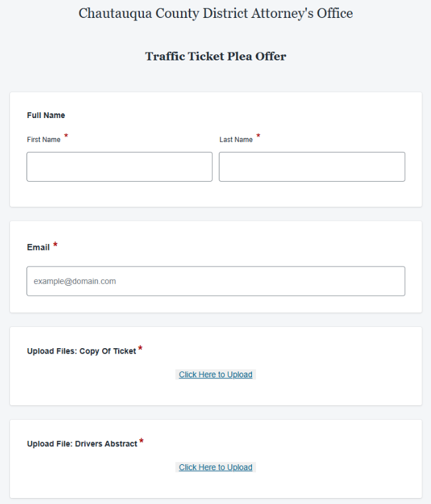Click the asterisk after Drivers Abstract

click(x=141, y=441)
